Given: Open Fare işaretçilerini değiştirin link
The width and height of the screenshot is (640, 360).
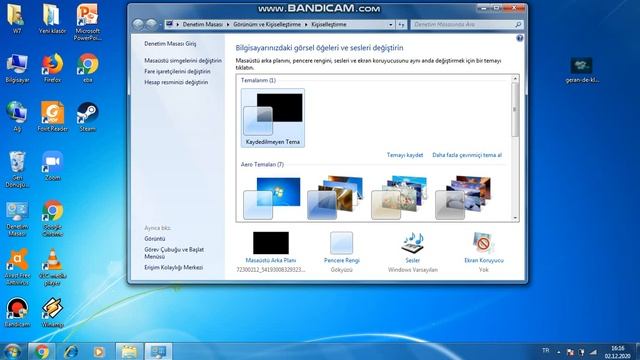Looking at the screenshot, I should (x=178, y=71).
